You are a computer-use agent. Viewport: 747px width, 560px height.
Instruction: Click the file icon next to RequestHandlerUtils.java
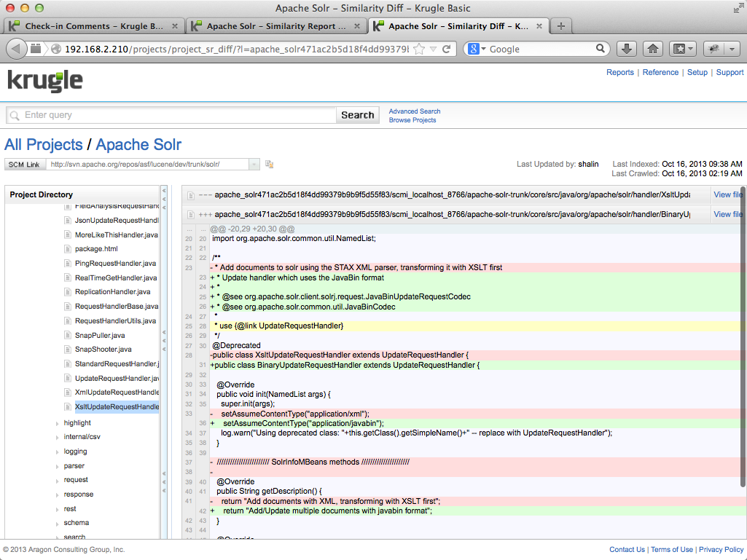(x=67, y=321)
